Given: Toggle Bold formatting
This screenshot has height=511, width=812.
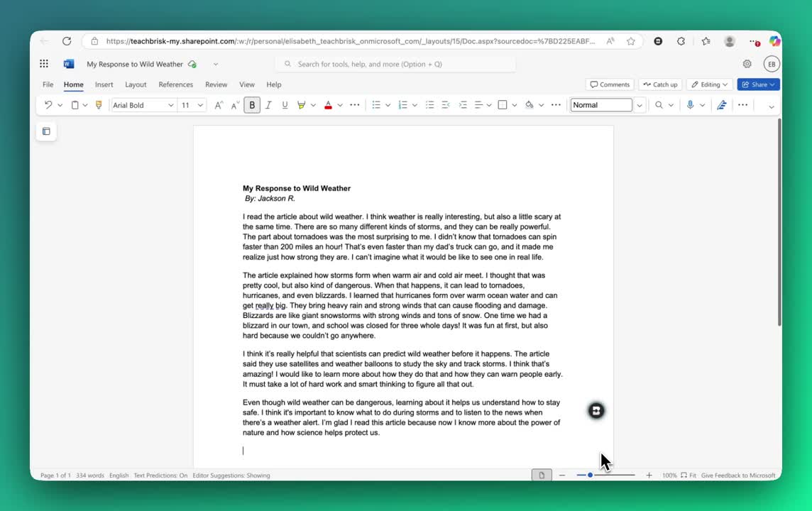Looking at the screenshot, I should pyautogui.click(x=252, y=105).
